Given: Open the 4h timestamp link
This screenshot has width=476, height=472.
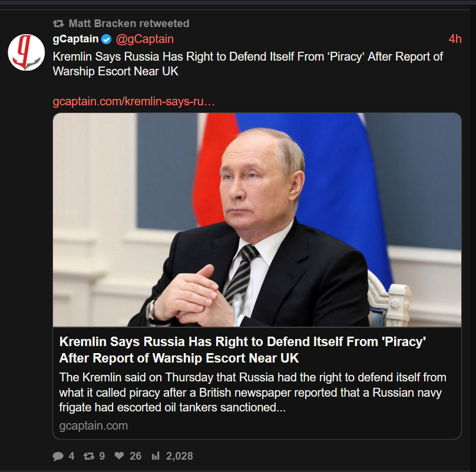Looking at the screenshot, I should click(x=455, y=39).
